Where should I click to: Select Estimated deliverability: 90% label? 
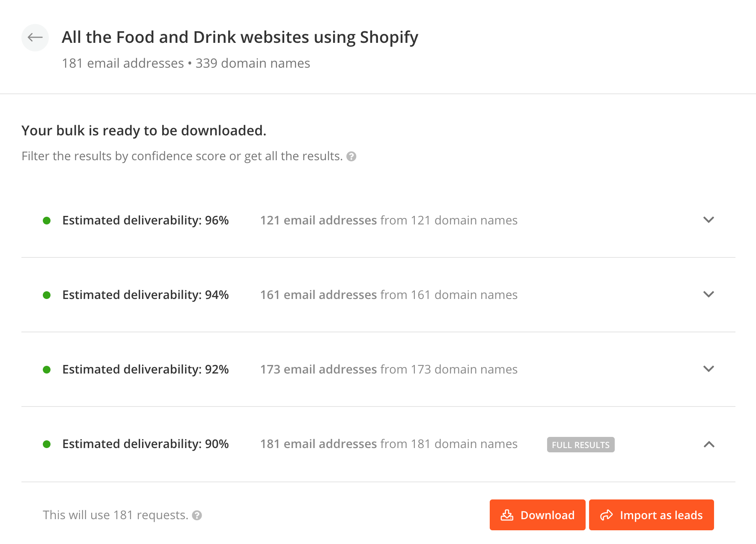click(146, 444)
